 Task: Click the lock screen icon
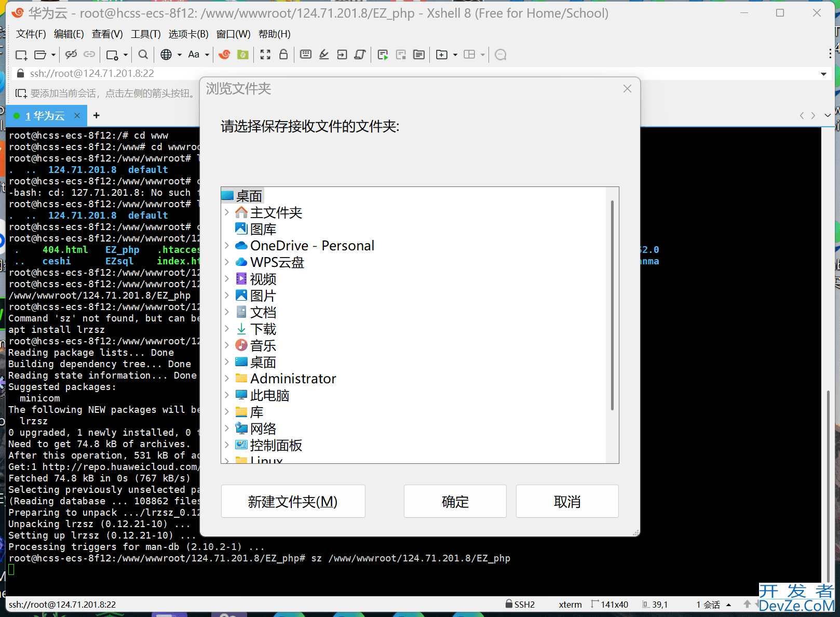[x=283, y=54]
